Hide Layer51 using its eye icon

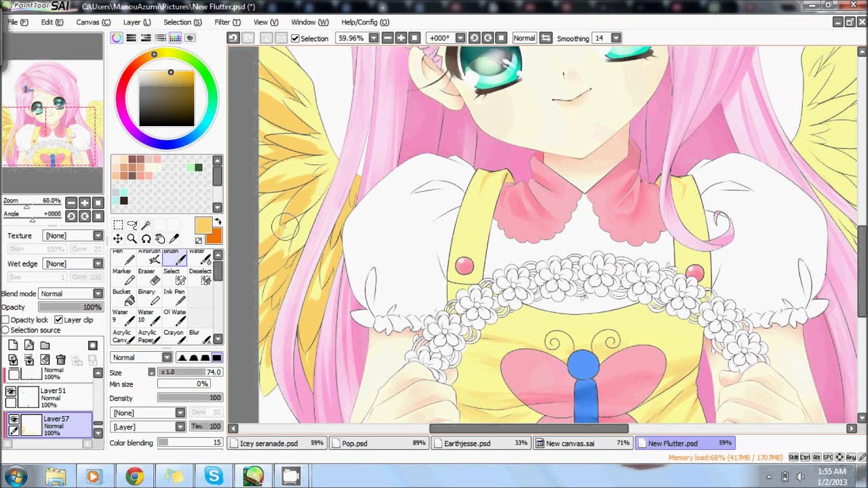click(x=11, y=392)
